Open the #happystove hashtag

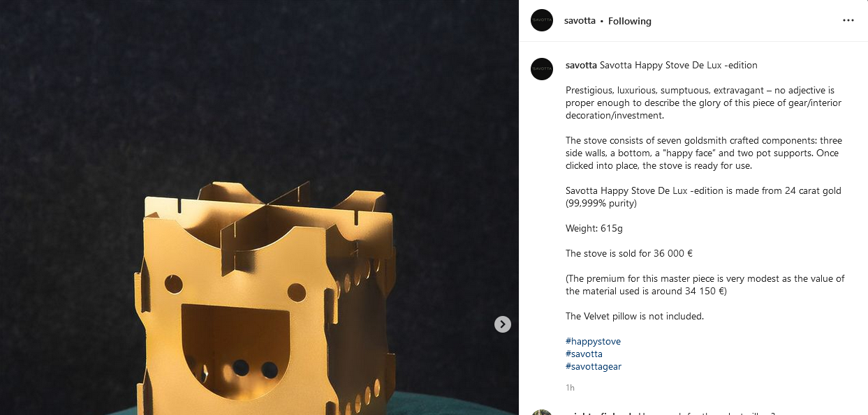point(593,341)
